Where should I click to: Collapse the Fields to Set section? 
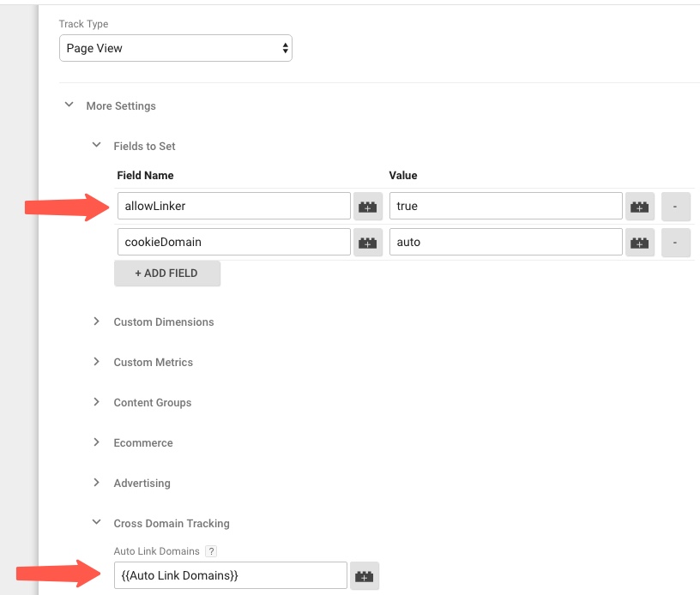97,145
